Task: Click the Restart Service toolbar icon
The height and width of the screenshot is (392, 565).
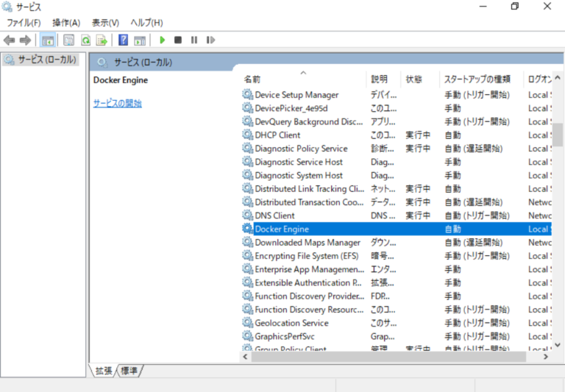Action: (210, 40)
